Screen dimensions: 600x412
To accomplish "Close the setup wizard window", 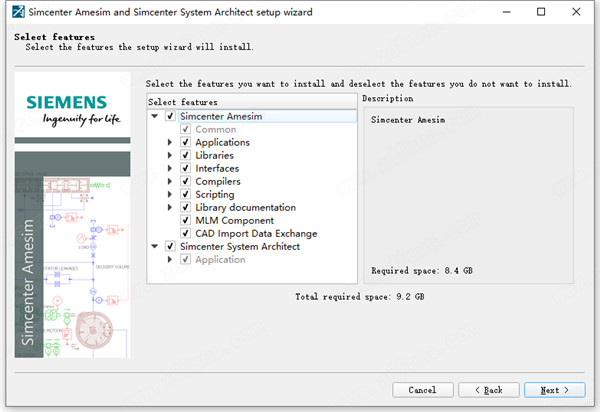I will (576, 12).
